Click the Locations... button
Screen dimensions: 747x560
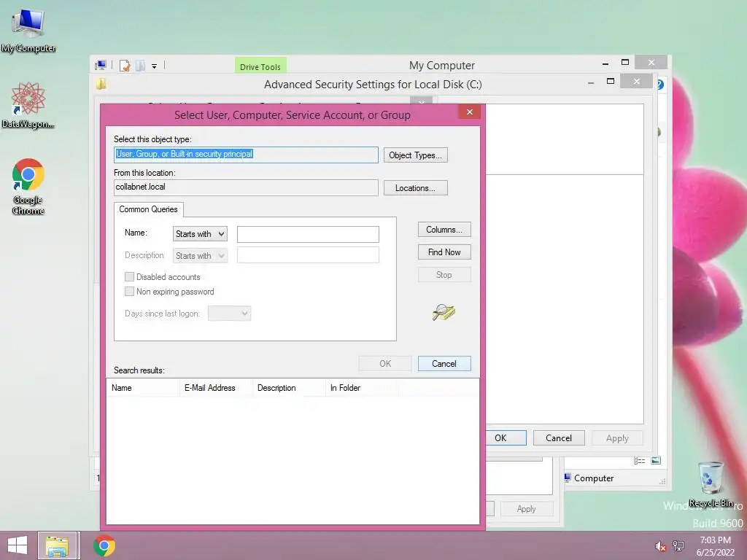click(415, 188)
